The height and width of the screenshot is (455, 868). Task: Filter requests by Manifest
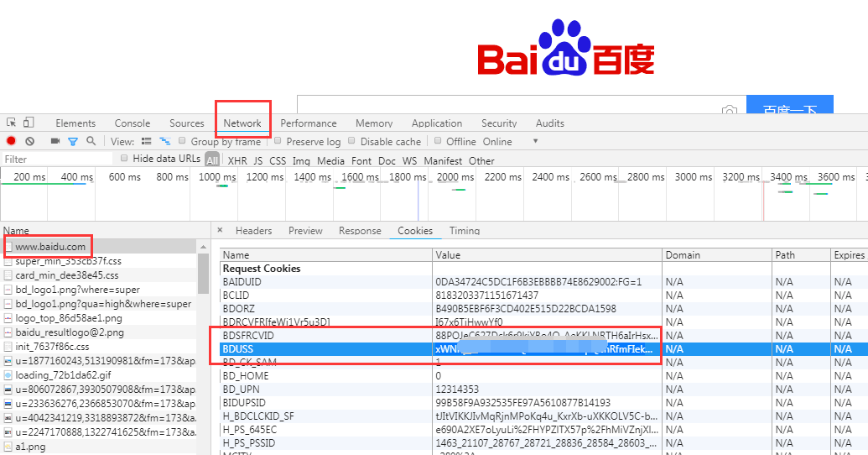[x=443, y=160]
